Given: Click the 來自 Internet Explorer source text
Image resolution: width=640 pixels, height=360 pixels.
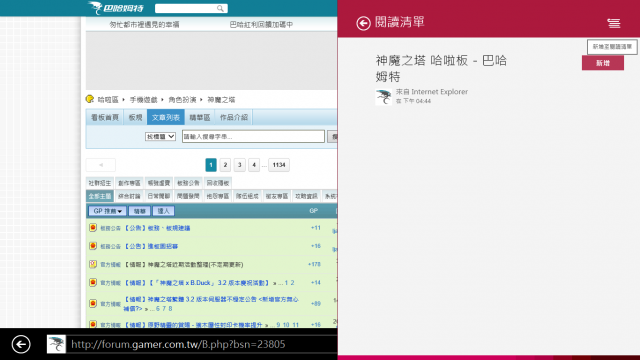Looking at the screenshot, I should (x=432, y=92).
